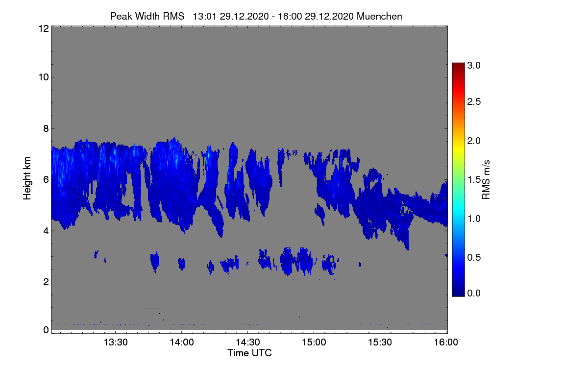The image size is (588, 392).
Task: Click the plot title 'Peak Width RMS'
Action: [147, 16]
